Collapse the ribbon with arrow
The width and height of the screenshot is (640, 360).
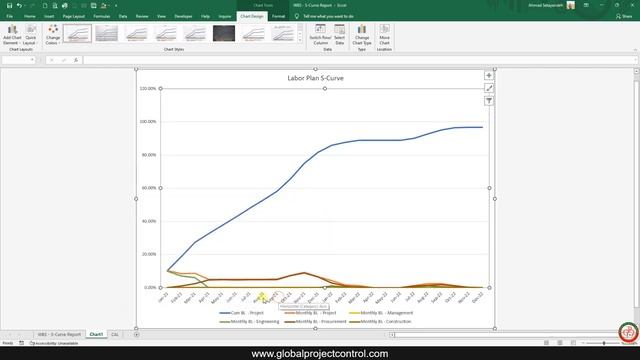tap(636, 50)
